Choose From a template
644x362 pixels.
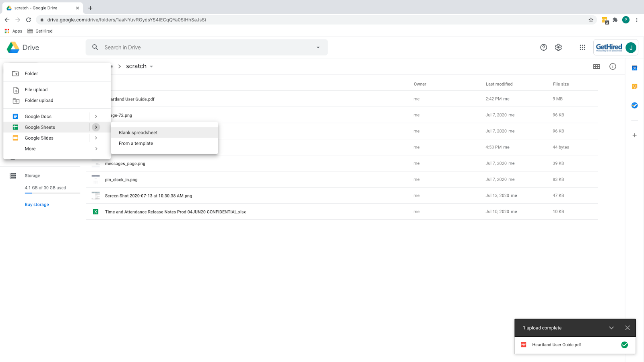click(x=136, y=144)
